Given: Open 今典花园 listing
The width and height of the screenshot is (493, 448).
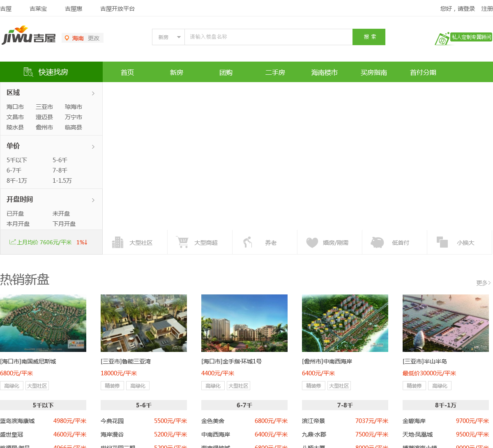Looking at the screenshot, I should 112,421.
